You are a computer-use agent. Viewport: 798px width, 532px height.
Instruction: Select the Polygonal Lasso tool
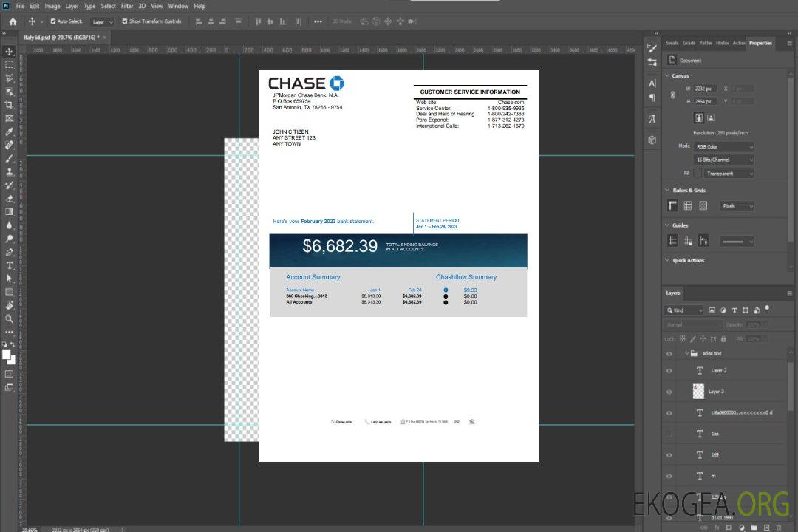point(9,78)
